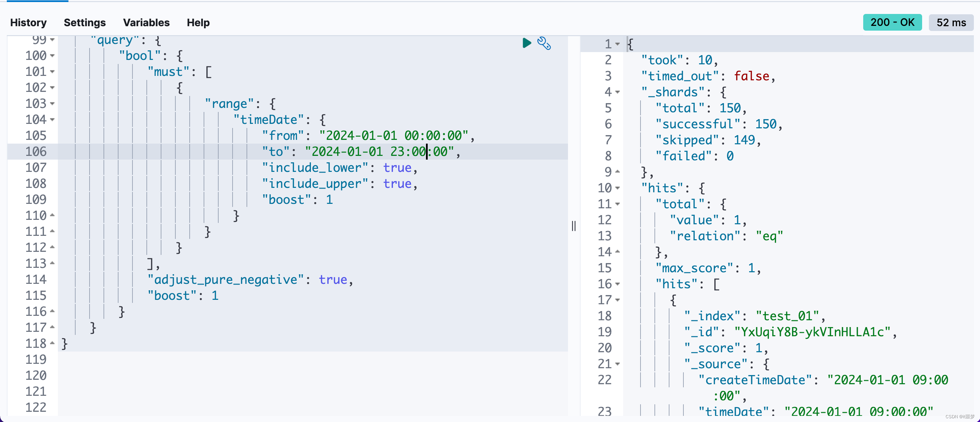Click the 52 ms response time badge
980x422 pixels.
pos(951,23)
